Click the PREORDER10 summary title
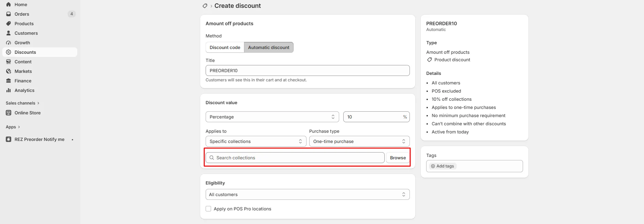Screen dimensions: 644x224 pyautogui.click(x=441, y=23)
